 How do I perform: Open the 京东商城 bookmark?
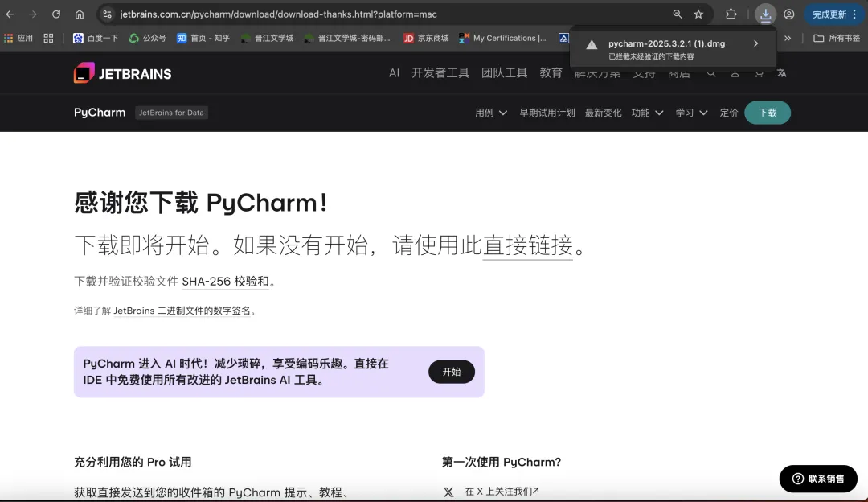[426, 39]
